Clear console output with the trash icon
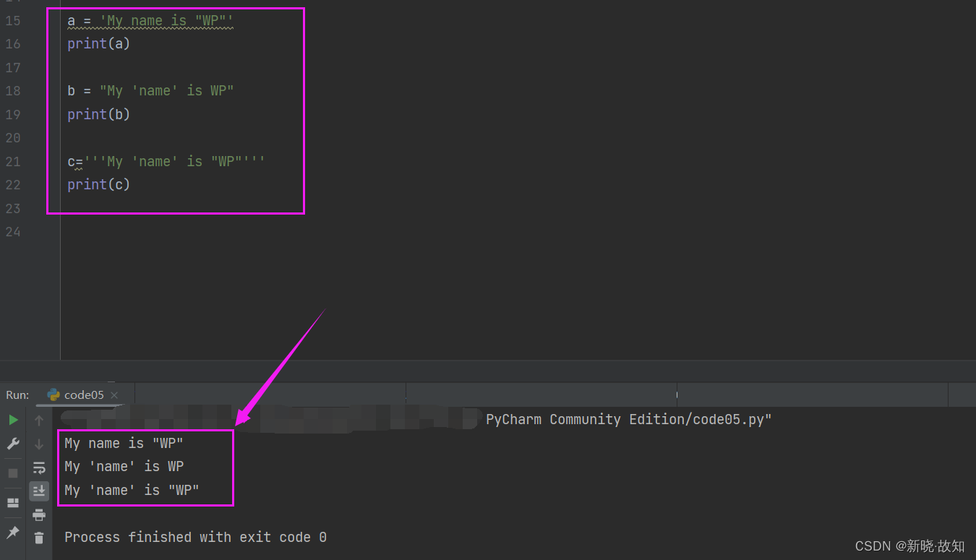Screen dimensions: 976x560 coord(39,537)
